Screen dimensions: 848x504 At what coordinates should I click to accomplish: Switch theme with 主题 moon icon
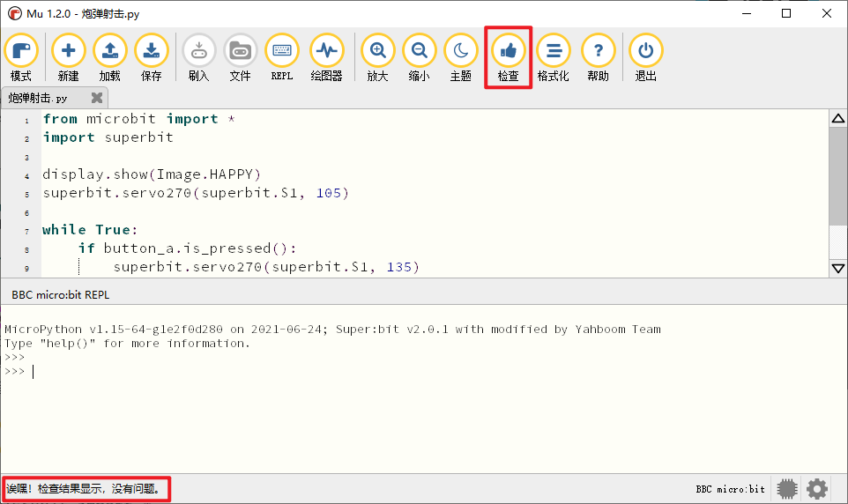point(461,57)
